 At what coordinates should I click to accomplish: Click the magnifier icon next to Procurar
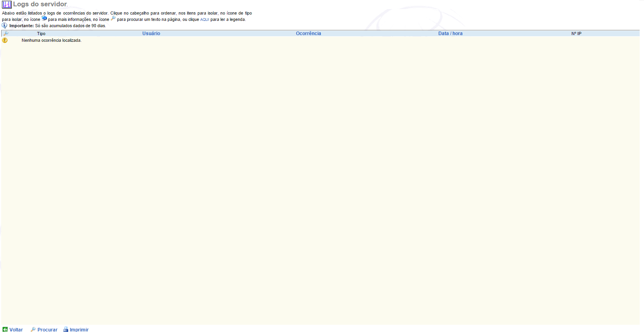click(x=33, y=329)
